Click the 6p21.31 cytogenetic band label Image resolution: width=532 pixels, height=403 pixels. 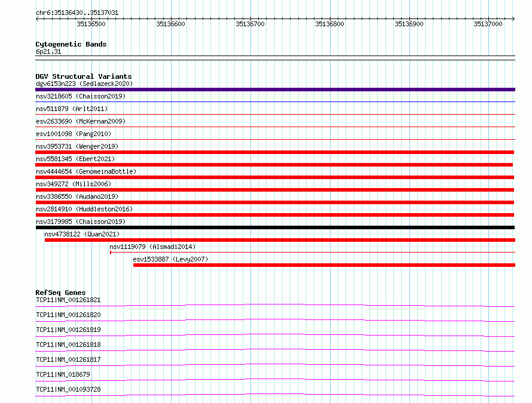(x=48, y=51)
